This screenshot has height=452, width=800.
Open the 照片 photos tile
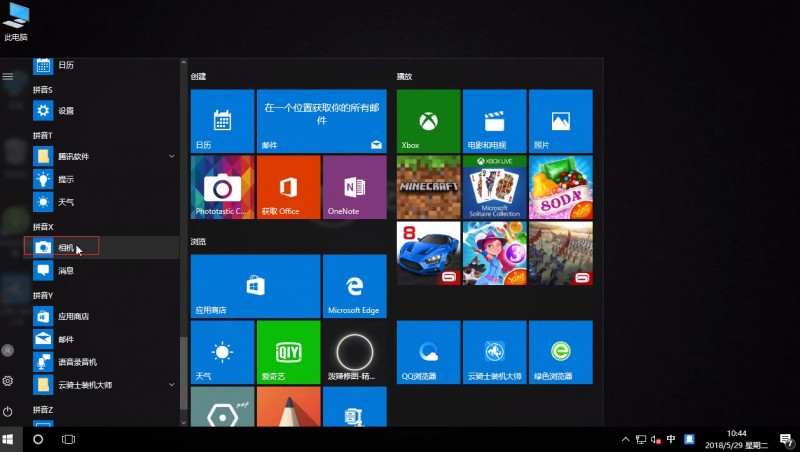[561, 121]
